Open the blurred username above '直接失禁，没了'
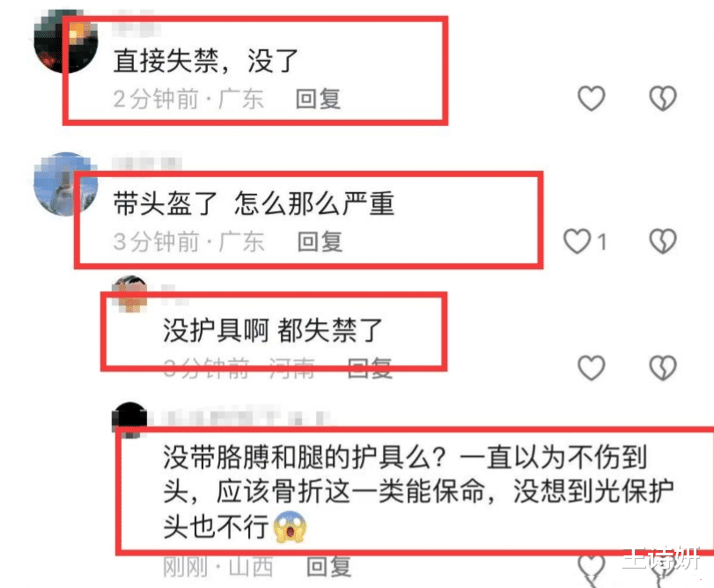Screen dimensions: 714x588 coord(136,26)
